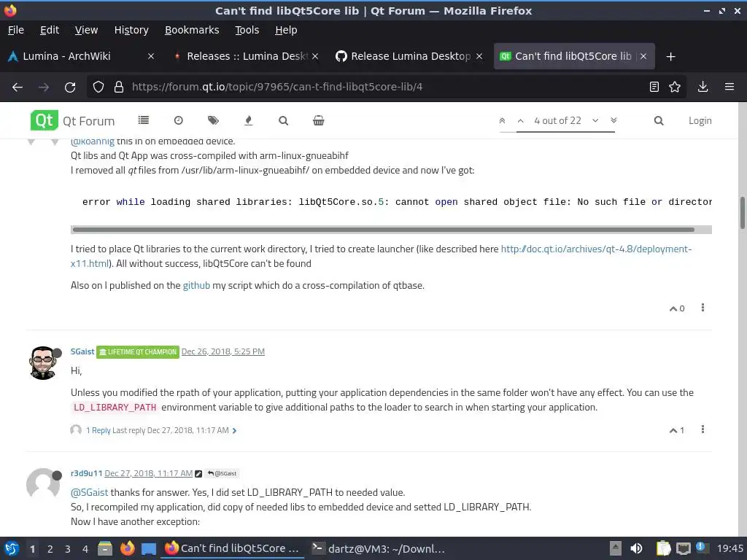The height and width of the screenshot is (560, 747).
Task: Click the Login link
Action: coord(700,120)
